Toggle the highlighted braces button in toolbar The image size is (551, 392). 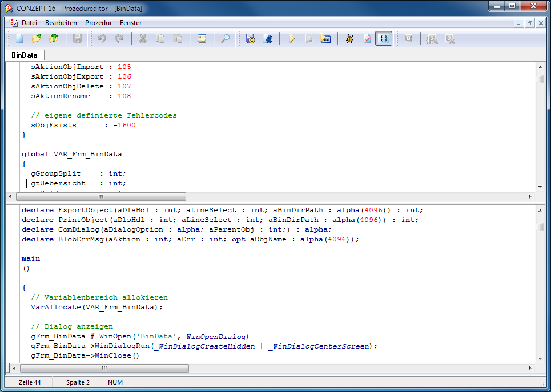pos(384,39)
